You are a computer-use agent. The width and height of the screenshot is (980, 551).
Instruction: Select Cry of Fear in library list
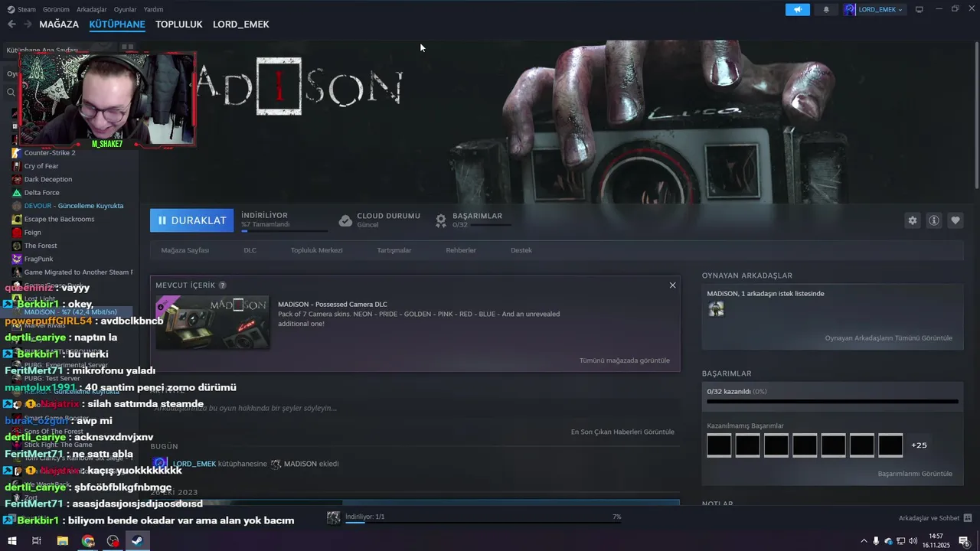(41, 166)
